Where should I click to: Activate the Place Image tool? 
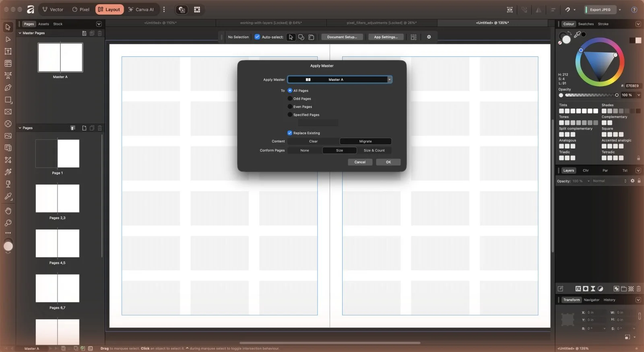pyautogui.click(x=8, y=136)
